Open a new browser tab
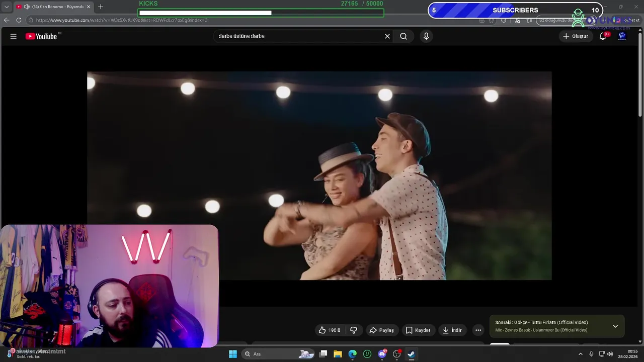The width and height of the screenshot is (644, 362). 101,7
